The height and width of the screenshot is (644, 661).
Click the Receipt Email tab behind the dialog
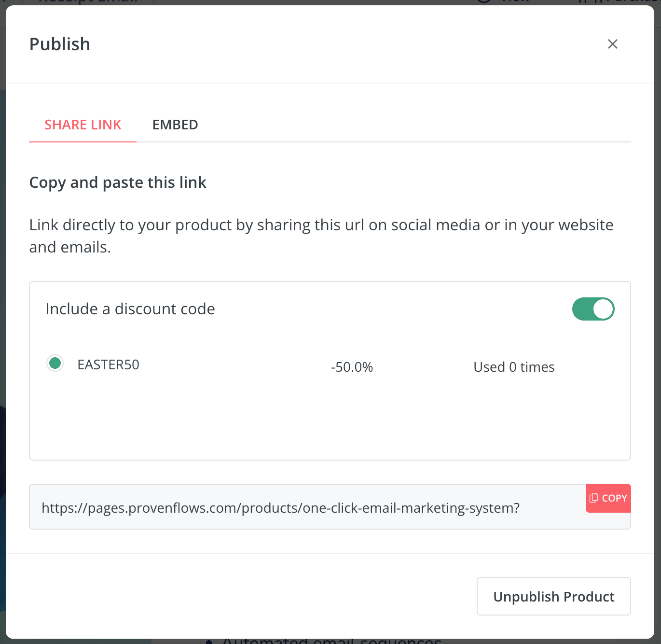pos(88,2)
